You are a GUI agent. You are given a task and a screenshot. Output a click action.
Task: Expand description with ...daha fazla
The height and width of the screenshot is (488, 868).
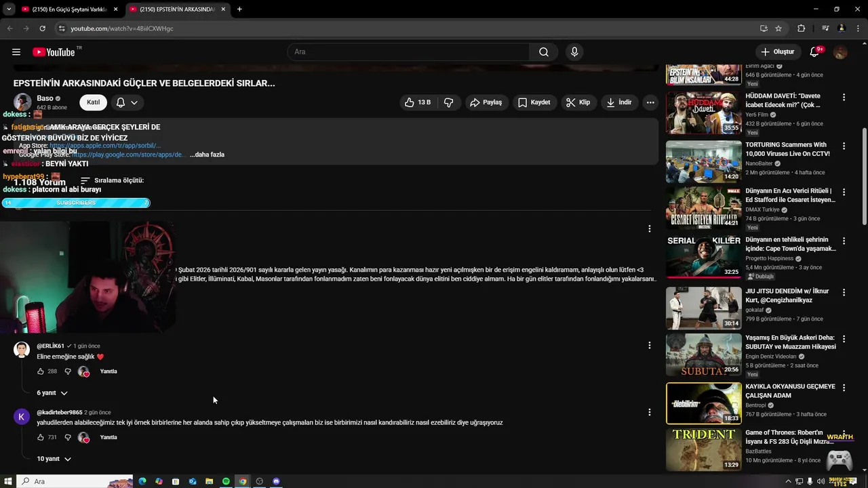pos(207,155)
